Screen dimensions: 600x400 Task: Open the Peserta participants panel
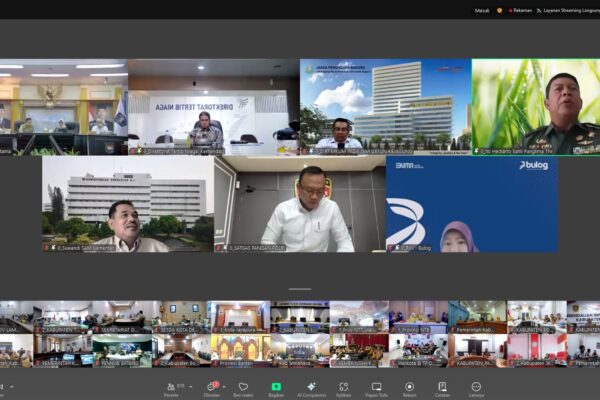click(171, 390)
